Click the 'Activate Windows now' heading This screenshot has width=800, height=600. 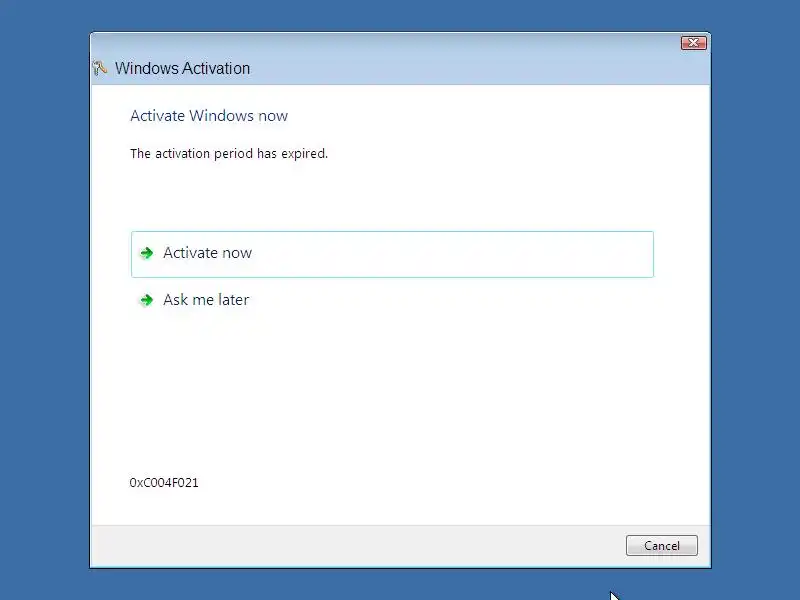point(209,116)
